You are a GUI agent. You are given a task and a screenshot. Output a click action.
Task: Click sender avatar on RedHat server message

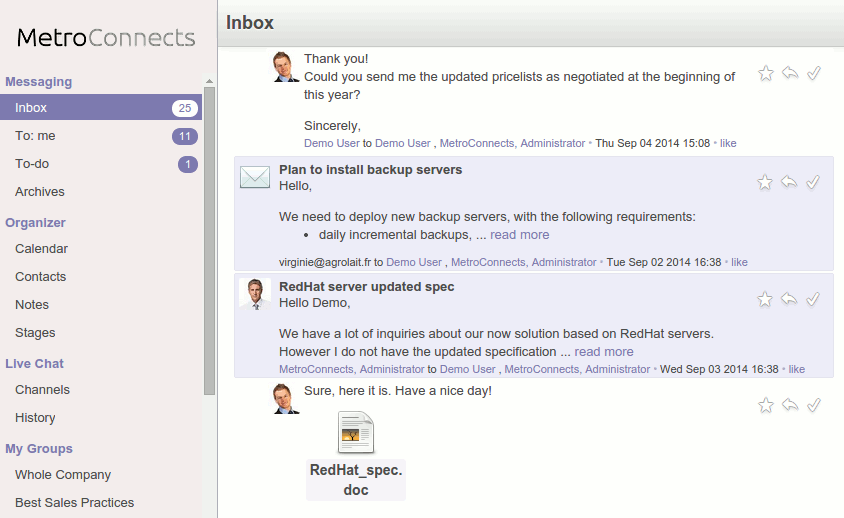pos(255,294)
